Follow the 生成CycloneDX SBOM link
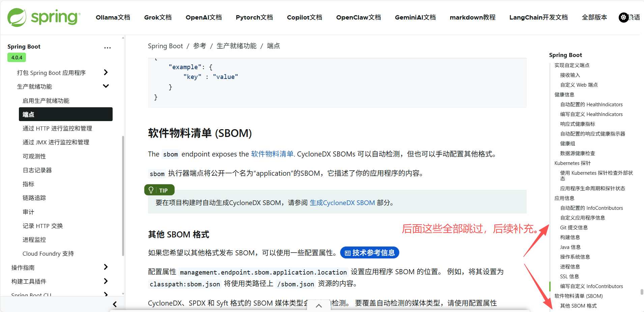This screenshot has height=312, width=644. pos(342,203)
